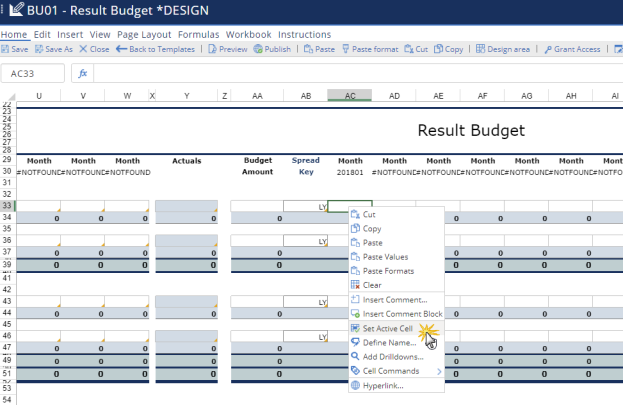Screen dimensions: 623x405
Task: Click the Preview icon
Action: point(213,49)
